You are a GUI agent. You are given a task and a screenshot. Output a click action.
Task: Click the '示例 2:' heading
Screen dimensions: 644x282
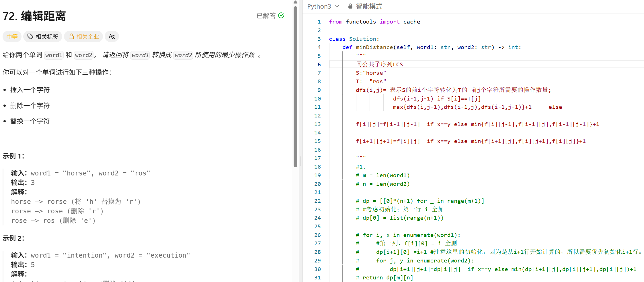(x=13, y=238)
